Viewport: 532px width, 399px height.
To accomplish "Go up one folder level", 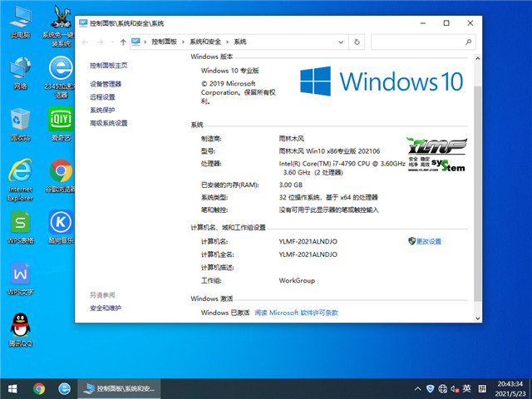I will click(x=123, y=42).
